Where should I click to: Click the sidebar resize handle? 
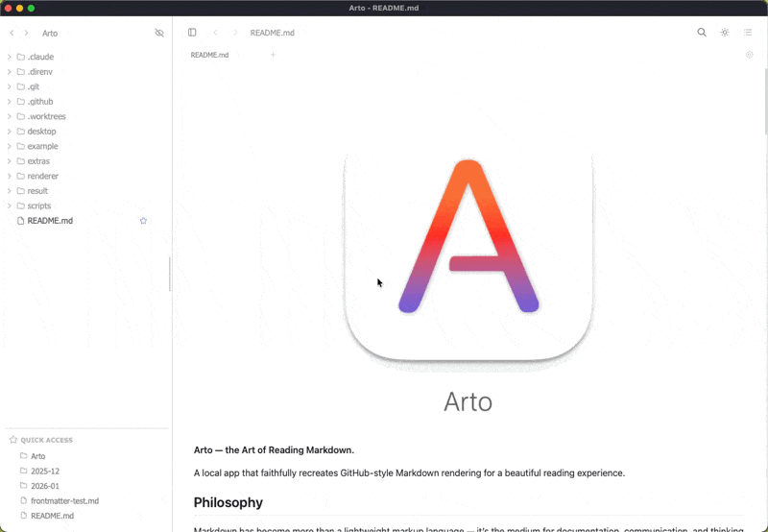170,275
